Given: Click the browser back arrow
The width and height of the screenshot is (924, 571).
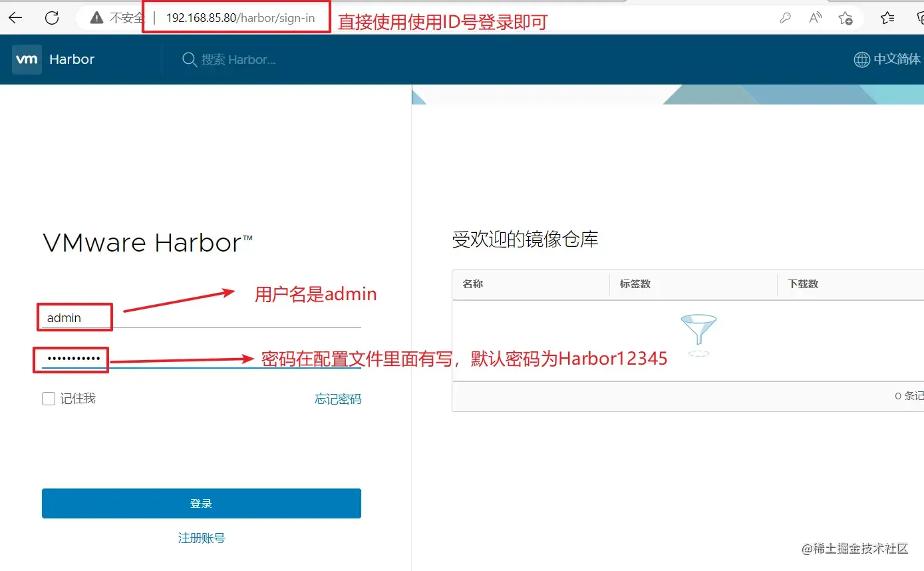Looking at the screenshot, I should 15,18.
